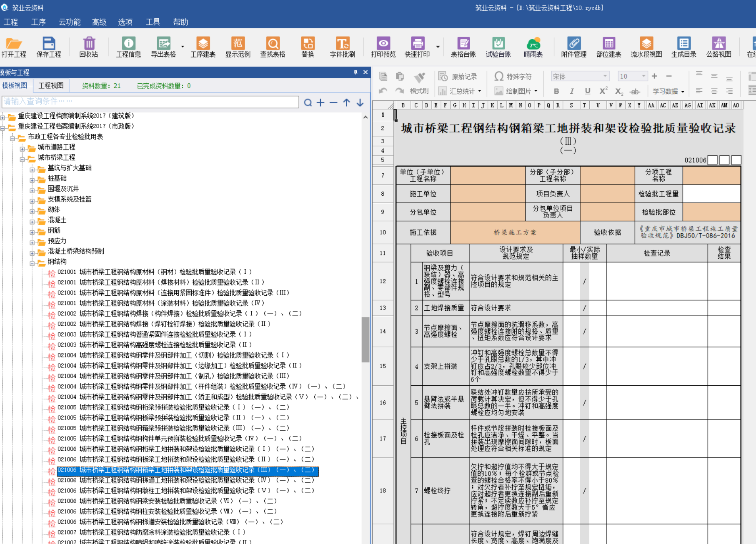Click the 格式刷 format painter
Viewport: 756px width, 544px height.
coord(419,84)
